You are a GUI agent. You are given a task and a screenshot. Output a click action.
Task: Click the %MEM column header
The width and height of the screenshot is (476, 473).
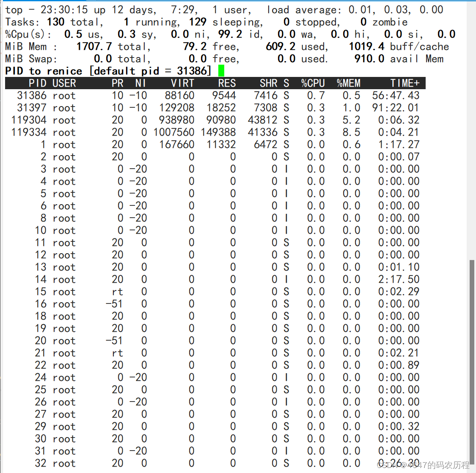(x=348, y=83)
